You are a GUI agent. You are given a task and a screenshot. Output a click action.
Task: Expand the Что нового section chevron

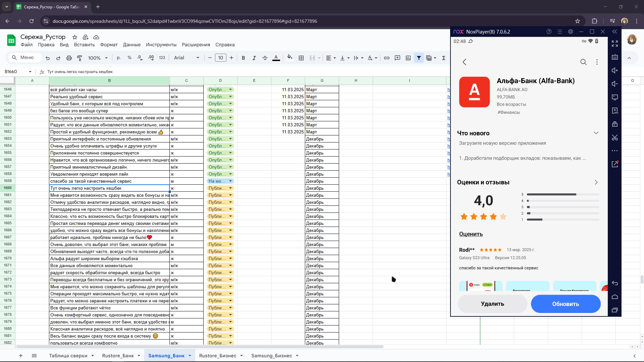click(596, 133)
